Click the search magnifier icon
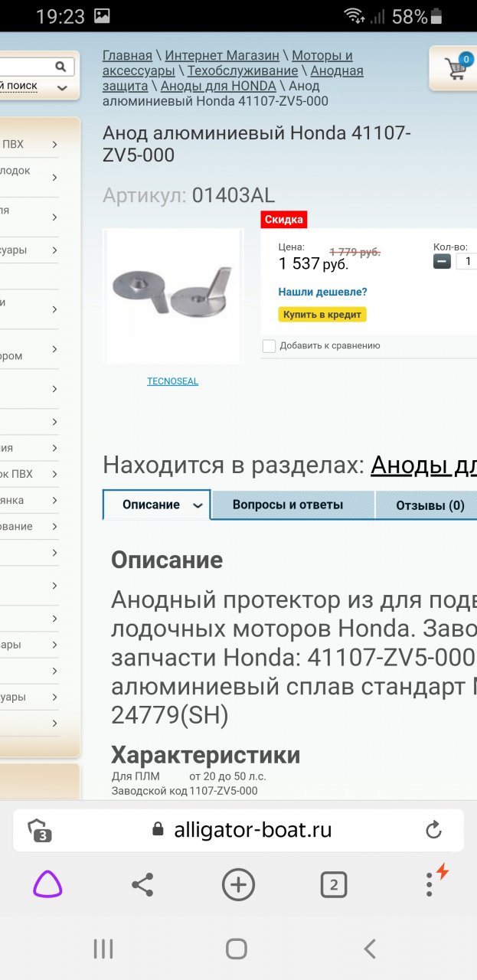477x980 pixels. pos(61,67)
